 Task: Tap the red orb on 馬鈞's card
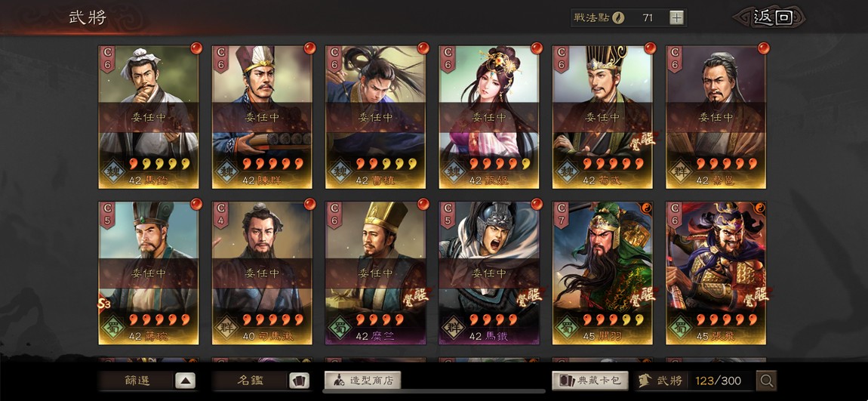point(196,48)
